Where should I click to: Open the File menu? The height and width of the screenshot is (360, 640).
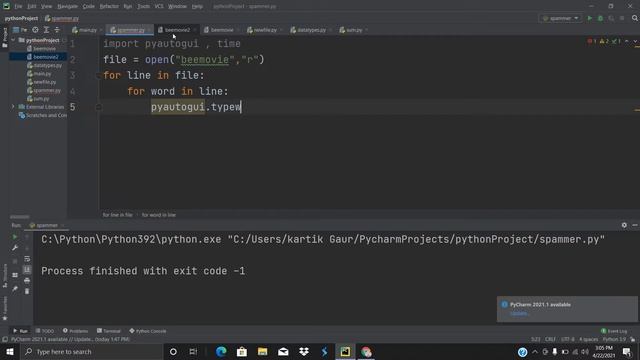click(18, 7)
